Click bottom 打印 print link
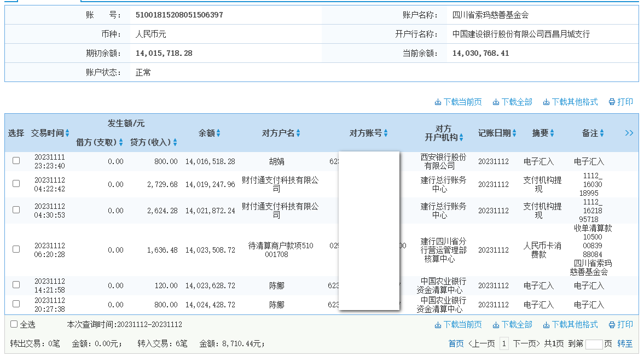The width and height of the screenshot is (644, 356). [621, 324]
